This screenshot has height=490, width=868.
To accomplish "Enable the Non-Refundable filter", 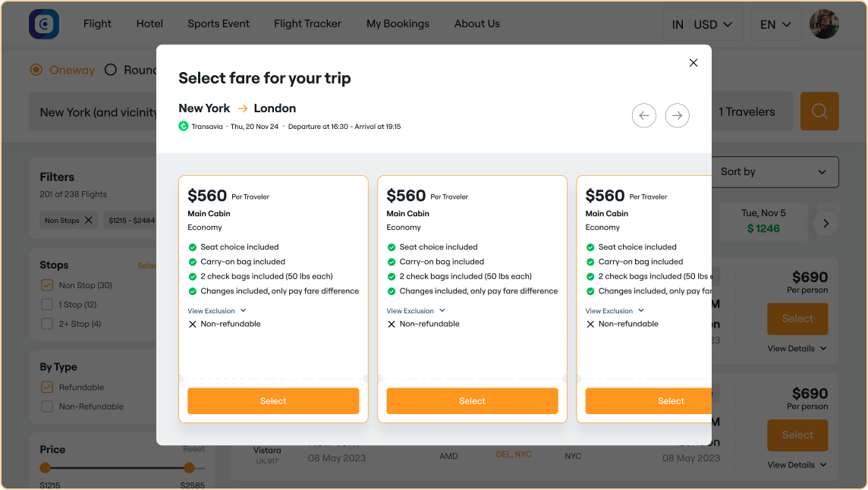I will pos(47,407).
